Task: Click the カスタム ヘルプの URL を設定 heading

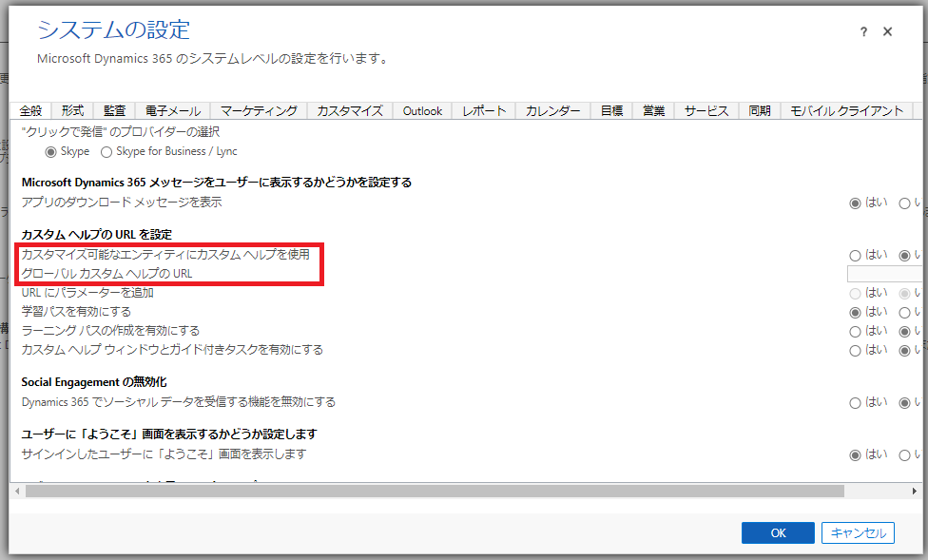Action: coord(96,235)
